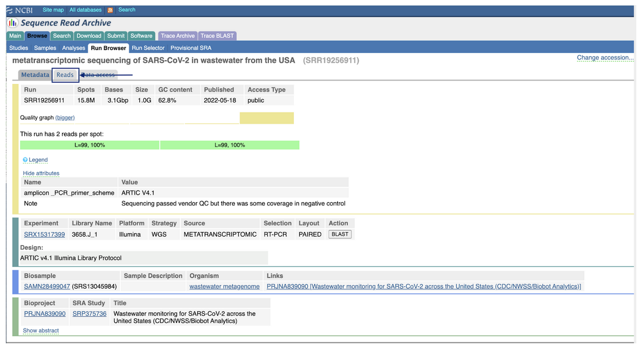This screenshot has width=644, height=353.
Task: Select the Studies submenu item
Action: [x=19, y=48]
